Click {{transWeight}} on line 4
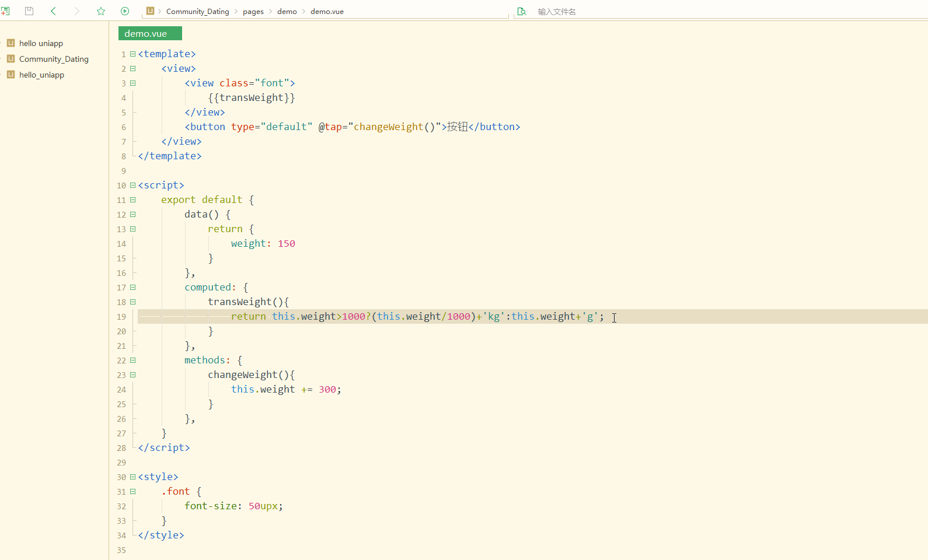Screen dimensions: 928x560 [x=252, y=97]
